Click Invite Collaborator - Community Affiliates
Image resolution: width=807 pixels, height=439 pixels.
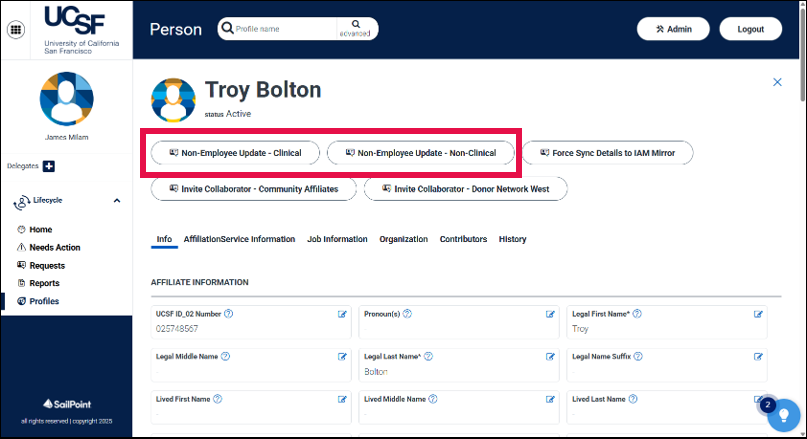254,189
